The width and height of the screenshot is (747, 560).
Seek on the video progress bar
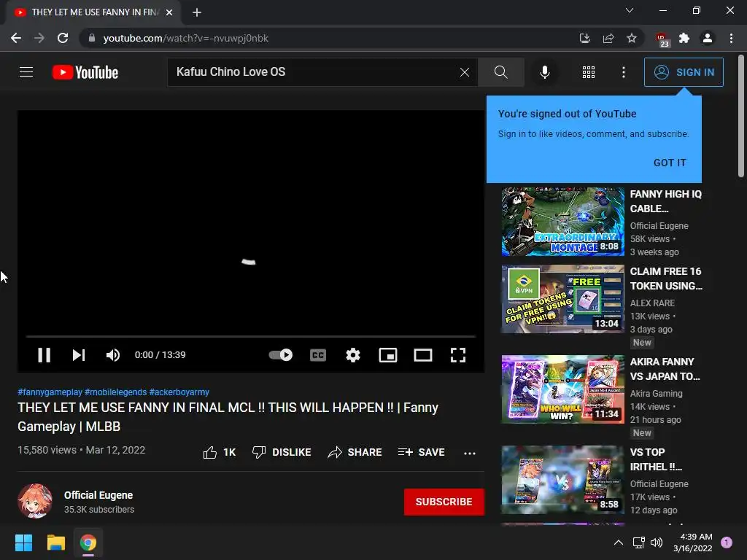(x=251, y=336)
